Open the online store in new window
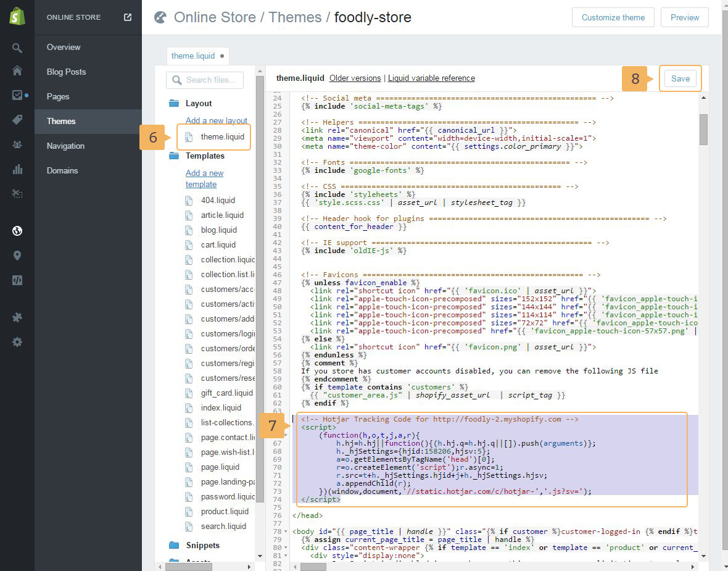This screenshot has width=728, height=571. tap(128, 17)
